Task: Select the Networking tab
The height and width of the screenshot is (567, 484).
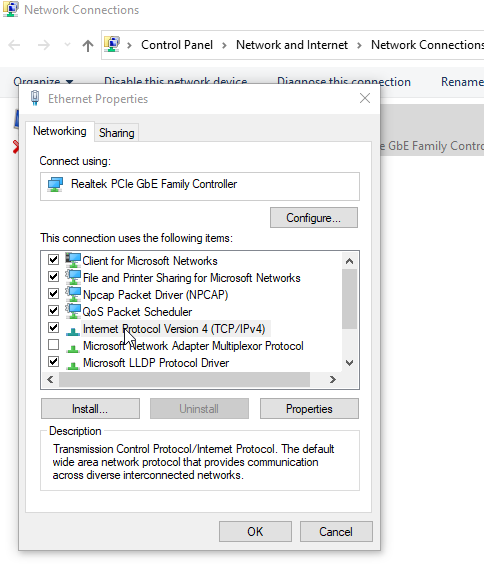Action: pyautogui.click(x=60, y=131)
